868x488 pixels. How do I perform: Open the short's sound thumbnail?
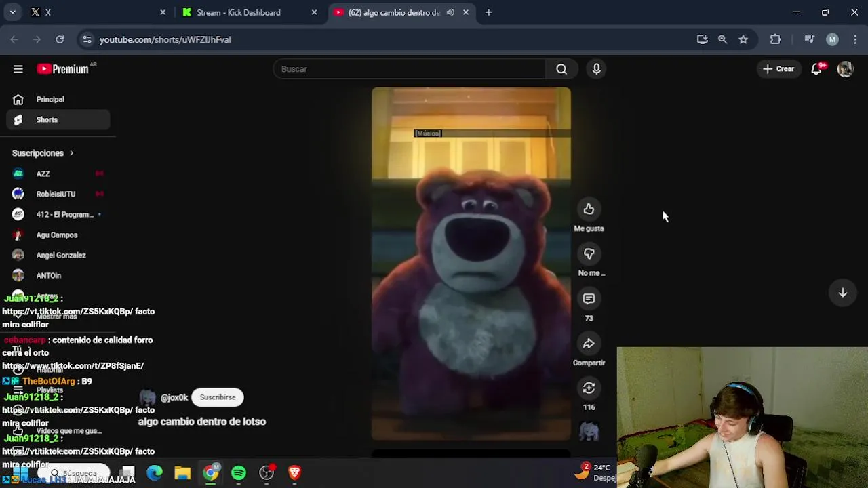tap(589, 432)
